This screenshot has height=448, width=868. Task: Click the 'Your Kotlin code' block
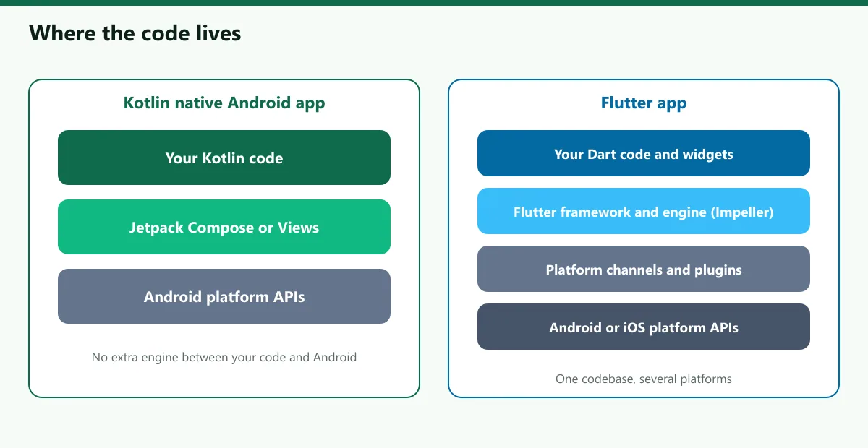point(224,158)
